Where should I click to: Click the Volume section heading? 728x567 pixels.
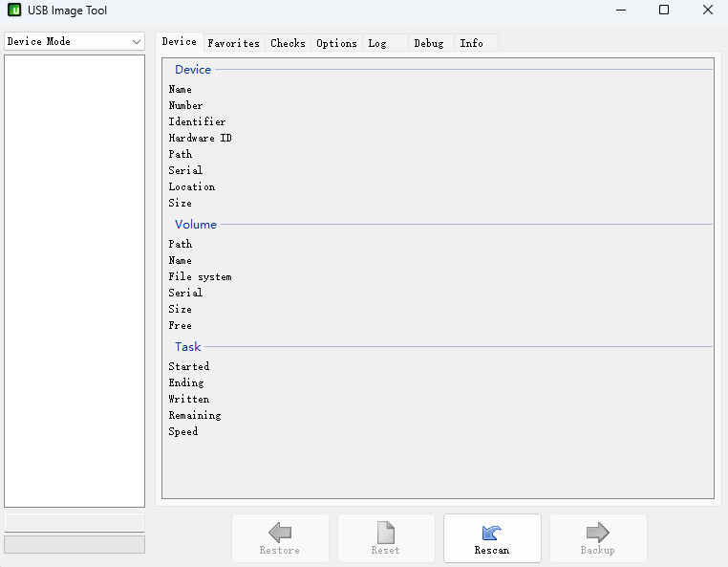coord(196,225)
